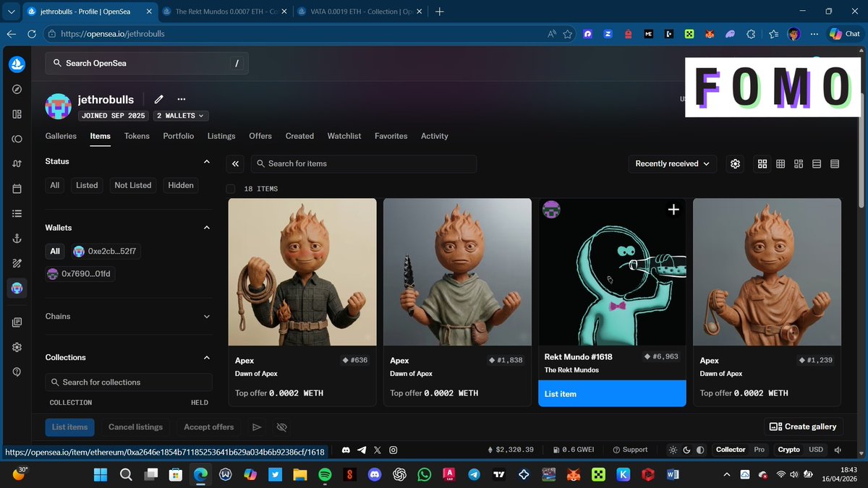868x488 pixels.
Task: Toggle the footer sound speaker icon
Action: click(x=838, y=450)
